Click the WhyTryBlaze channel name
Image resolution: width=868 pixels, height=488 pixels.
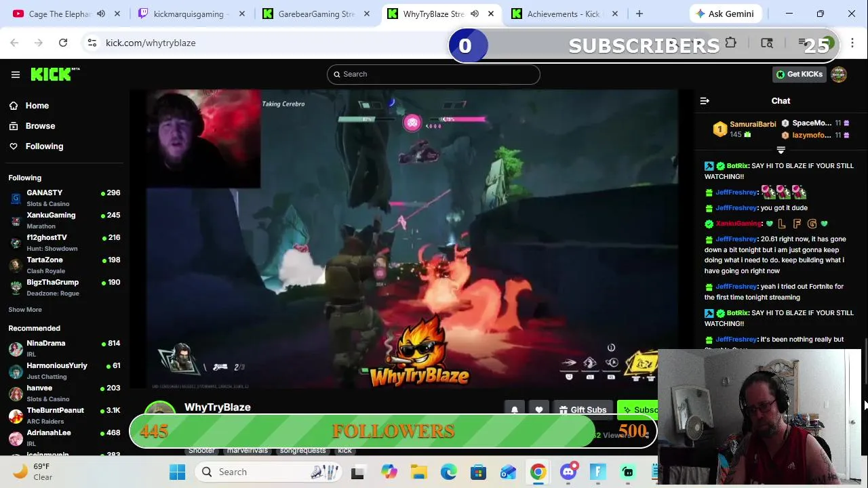(x=218, y=407)
